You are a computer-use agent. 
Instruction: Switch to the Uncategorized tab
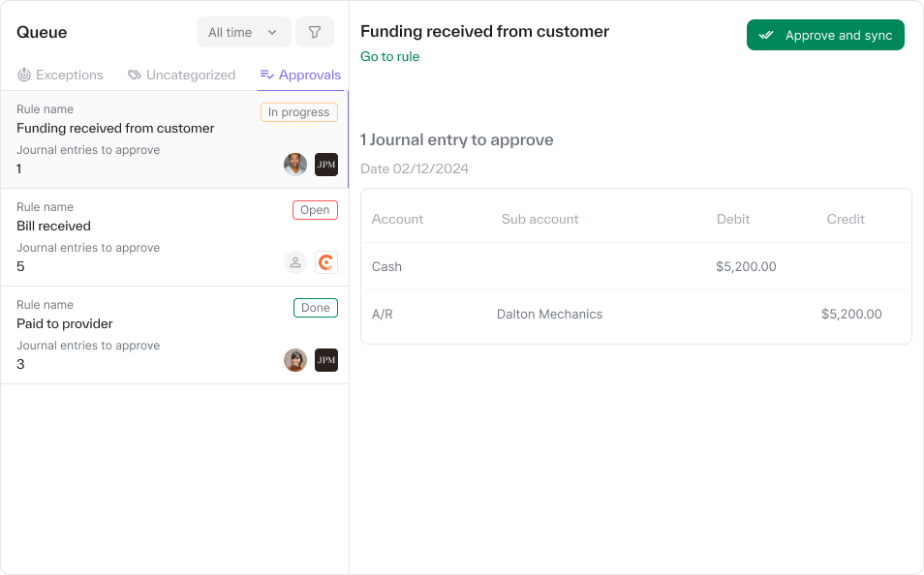(x=181, y=75)
